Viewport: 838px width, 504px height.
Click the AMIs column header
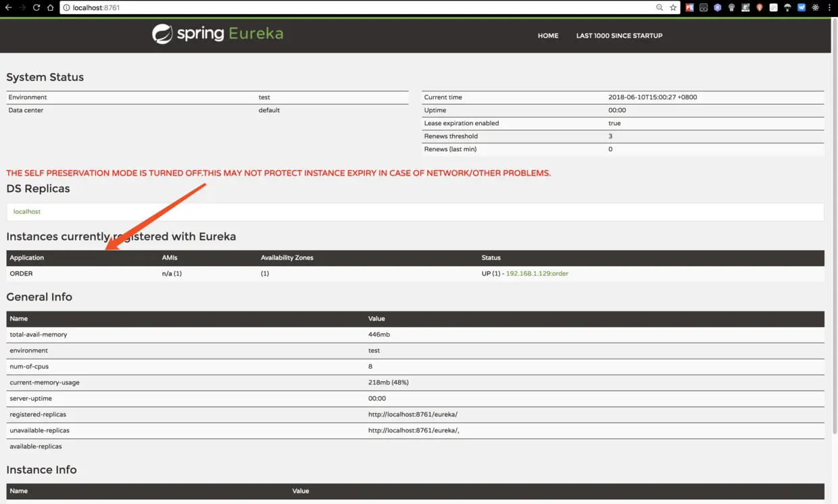click(x=170, y=257)
